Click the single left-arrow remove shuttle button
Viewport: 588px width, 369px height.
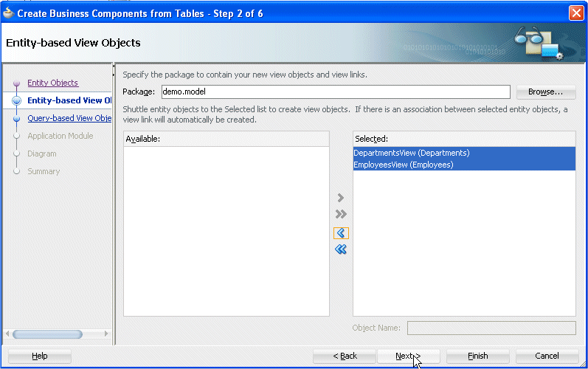click(341, 233)
